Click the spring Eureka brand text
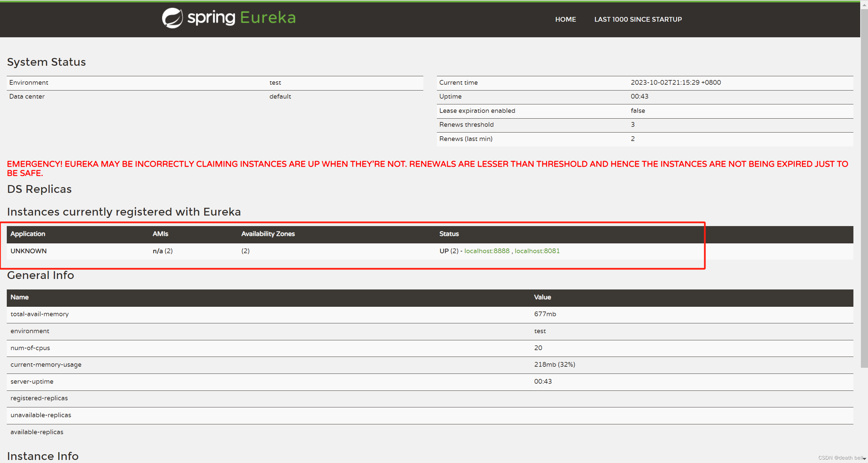Viewport: 868px width, 463px height. point(242,18)
